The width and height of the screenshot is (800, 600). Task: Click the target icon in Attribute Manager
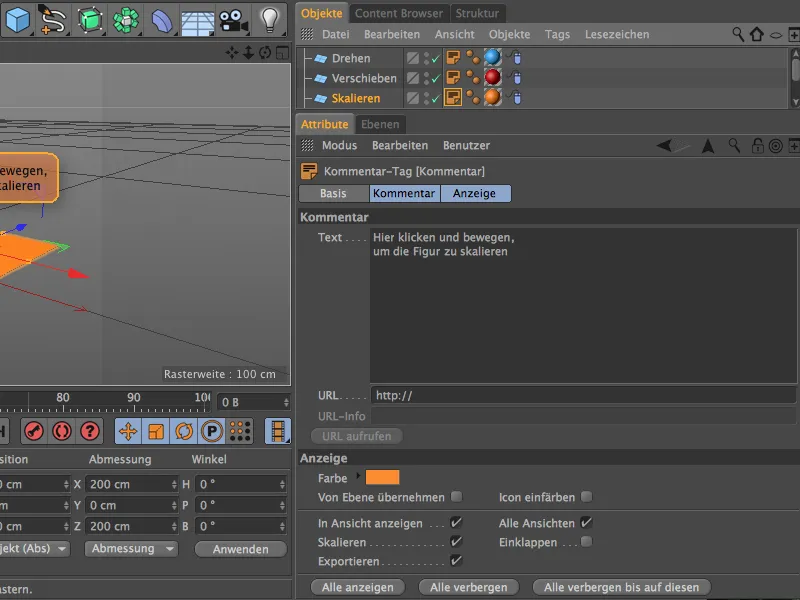point(776,146)
